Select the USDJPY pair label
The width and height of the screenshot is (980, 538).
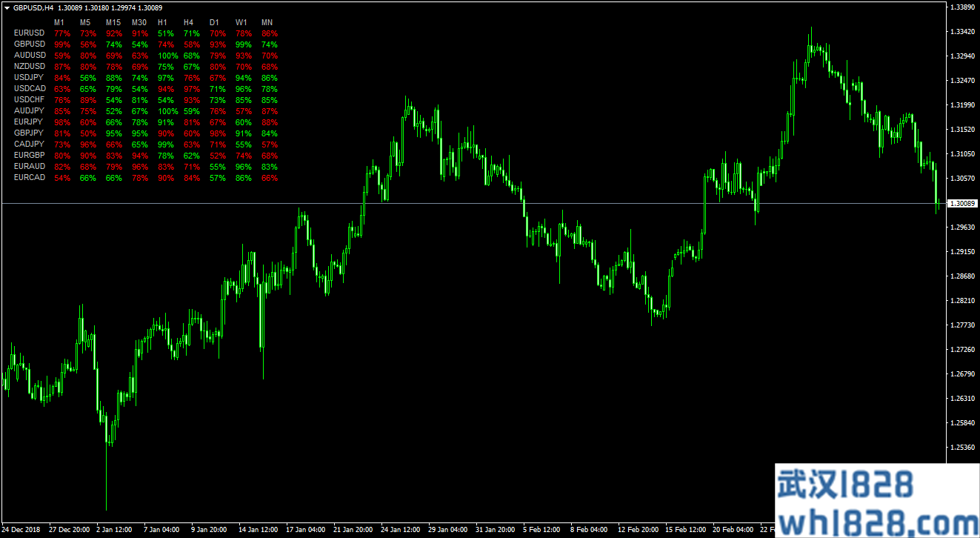(x=30, y=78)
